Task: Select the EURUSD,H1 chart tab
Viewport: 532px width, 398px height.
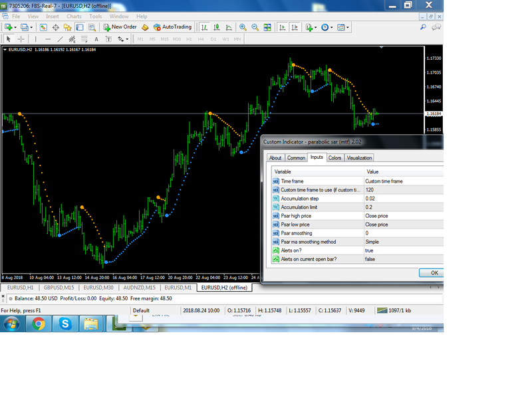Action: (x=21, y=288)
